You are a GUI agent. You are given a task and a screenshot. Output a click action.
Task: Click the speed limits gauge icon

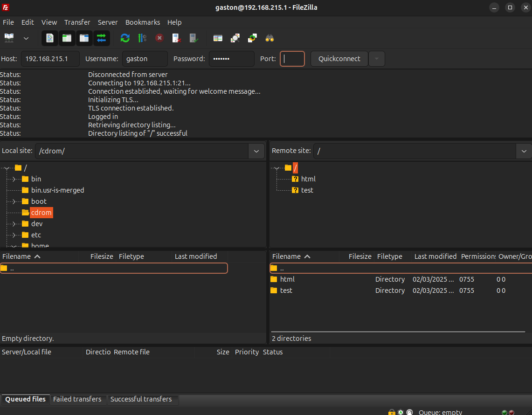(x=409, y=412)
